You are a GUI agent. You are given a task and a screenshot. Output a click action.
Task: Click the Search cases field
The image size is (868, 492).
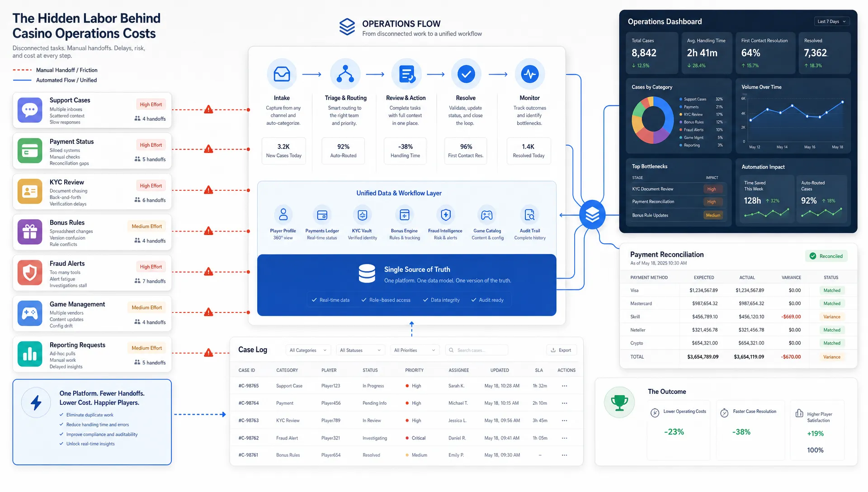pyautogui.click(x=476, y=350)
